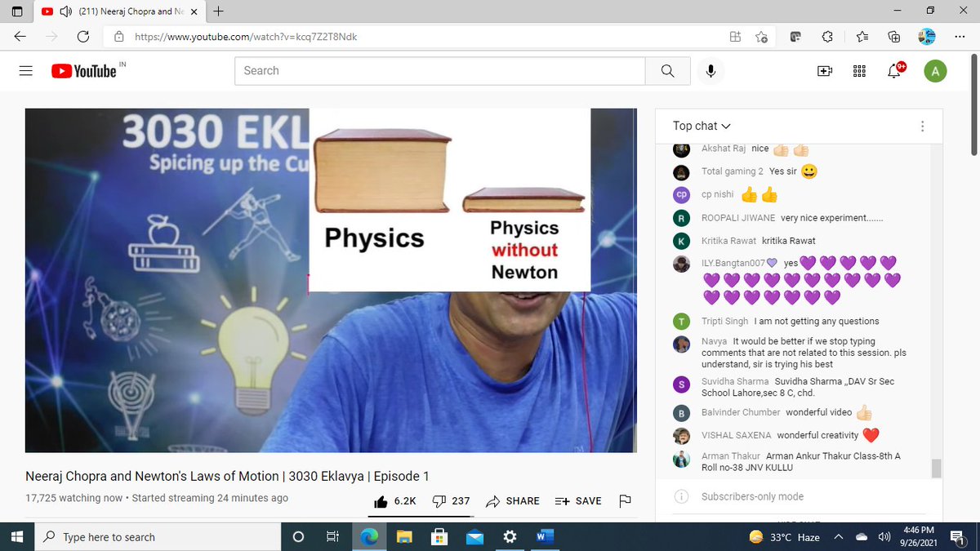Expand hidden system tray icons chevron
980x551 pixels.
[838, 536]
